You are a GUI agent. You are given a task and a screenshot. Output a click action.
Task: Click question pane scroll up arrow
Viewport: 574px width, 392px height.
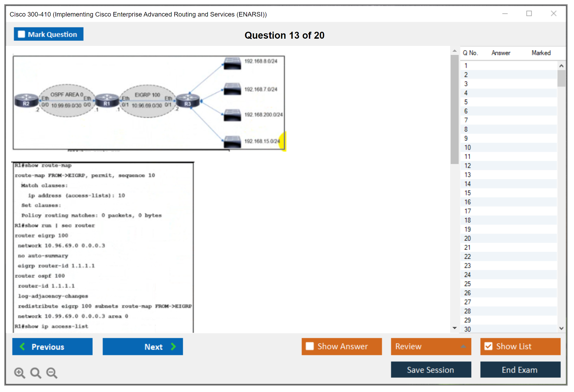click(454, 51)
